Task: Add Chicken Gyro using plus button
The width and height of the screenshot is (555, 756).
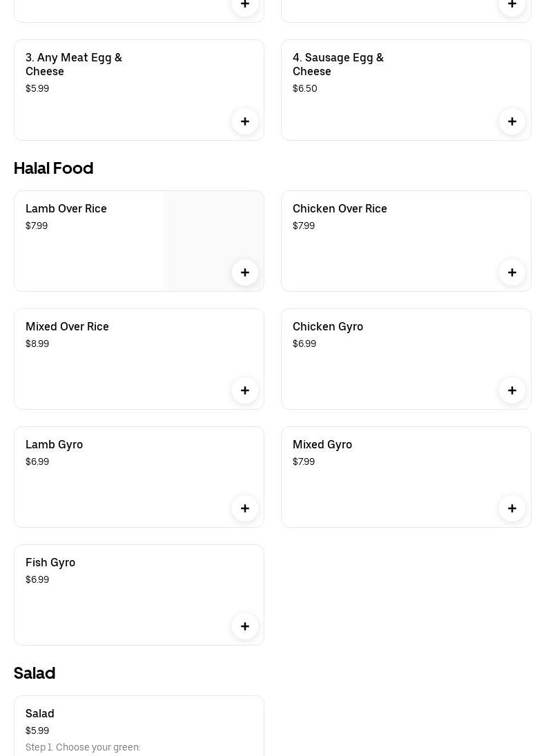Action: [512, 390]
